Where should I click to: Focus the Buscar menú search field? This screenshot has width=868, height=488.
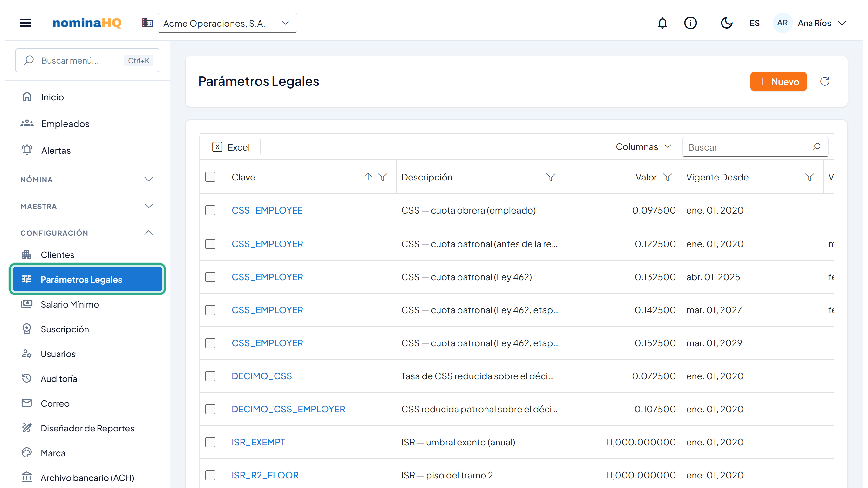tap(87, 60)
